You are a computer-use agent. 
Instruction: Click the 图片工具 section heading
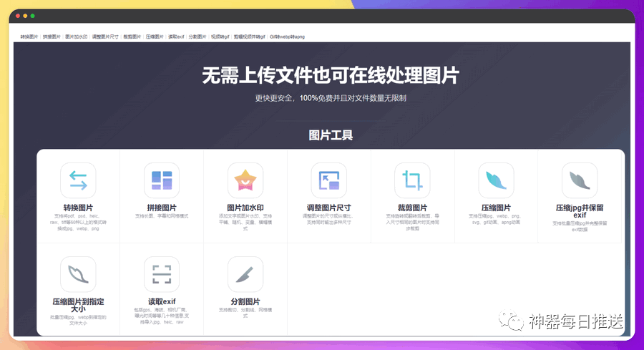click(331, 135)
